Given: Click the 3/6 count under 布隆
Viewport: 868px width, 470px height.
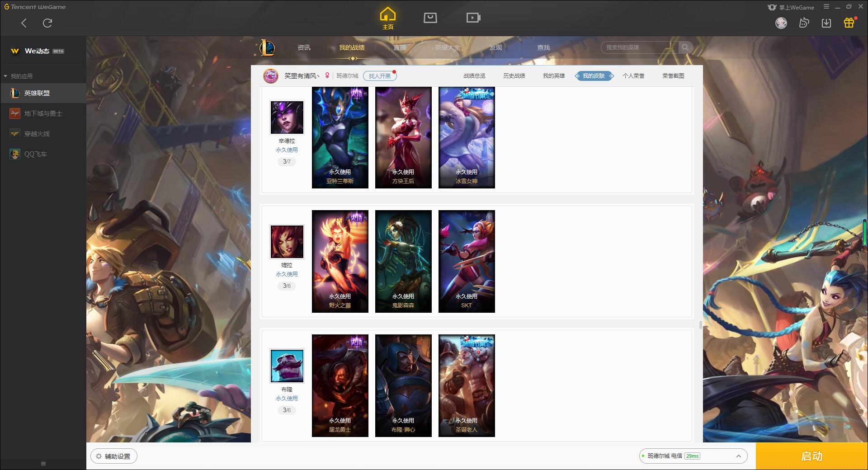Looking at the screenshot, I should click(x=287, y=410).
